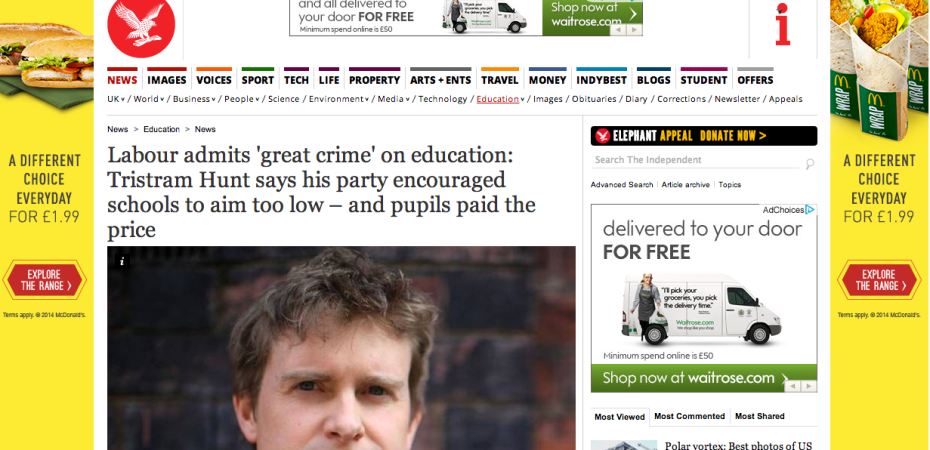This screenshot has height=450, width=930.
Task: Click the image info 'i' icon on photo
Action: [x=122, y=261]
